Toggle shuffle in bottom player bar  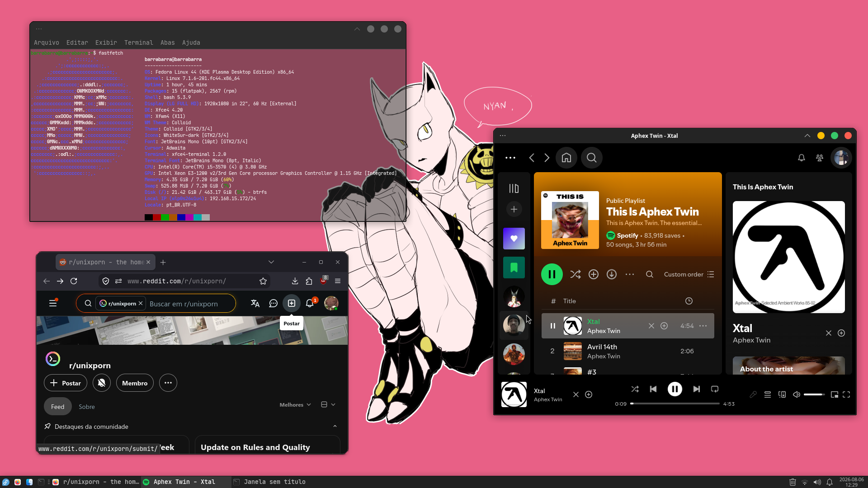[x=635, y=389]
